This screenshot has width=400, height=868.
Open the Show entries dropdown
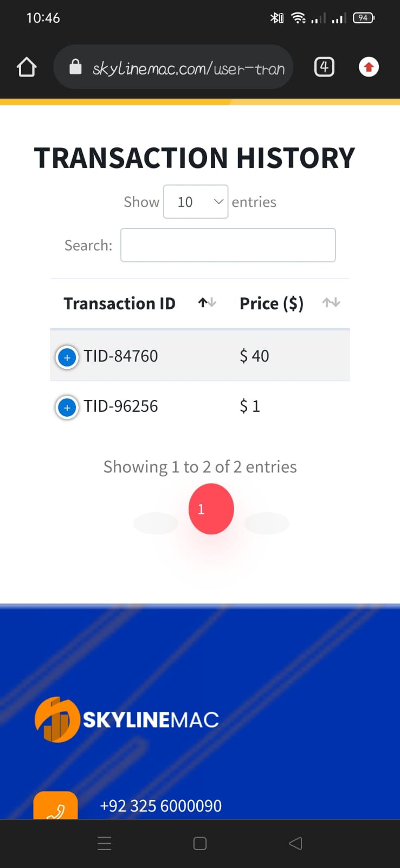(196, 202)
